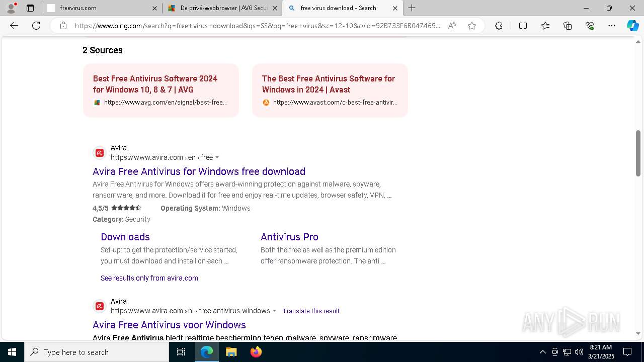Open the network tray icon
Image resolution: width=644 pixels, height=362 pixels.
pos(567,352)
